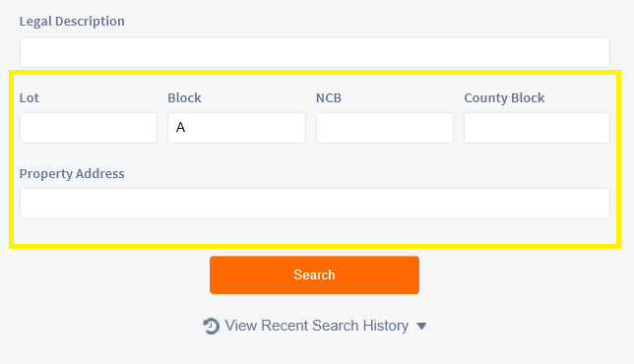Click the Property Address label text
This screenshot has width=634, height=364.
coord(72,174)
